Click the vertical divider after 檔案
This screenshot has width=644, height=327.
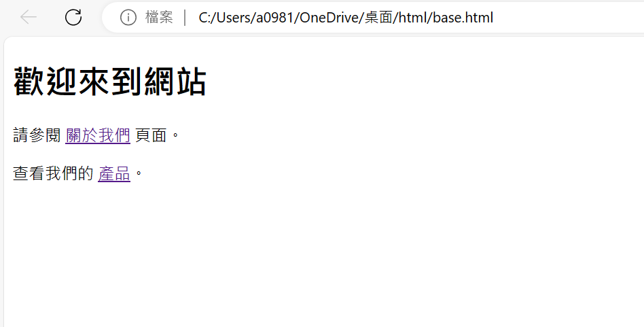coord(185,18)
